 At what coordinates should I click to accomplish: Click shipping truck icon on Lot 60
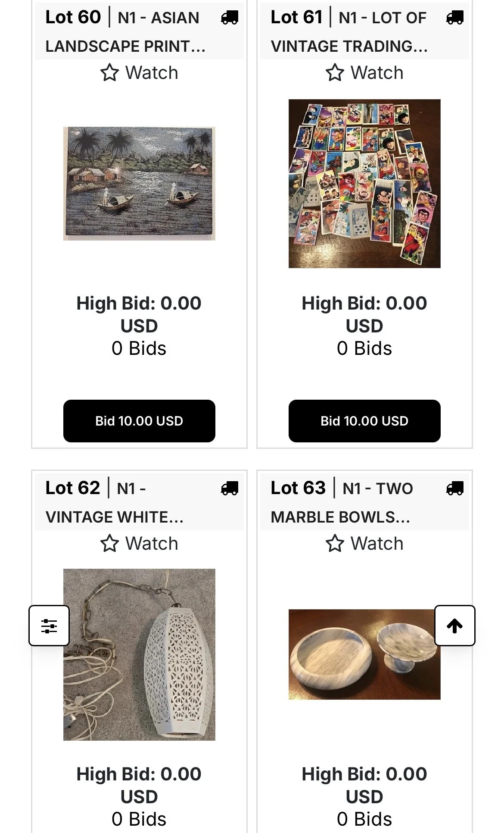(230, 18)
